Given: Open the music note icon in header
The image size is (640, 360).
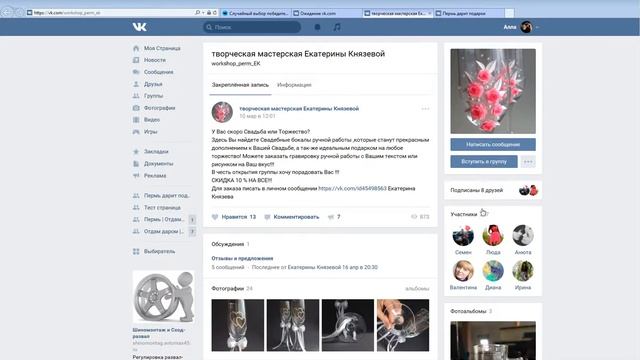Looking at the screenshot, I should (x=337, y=27).
